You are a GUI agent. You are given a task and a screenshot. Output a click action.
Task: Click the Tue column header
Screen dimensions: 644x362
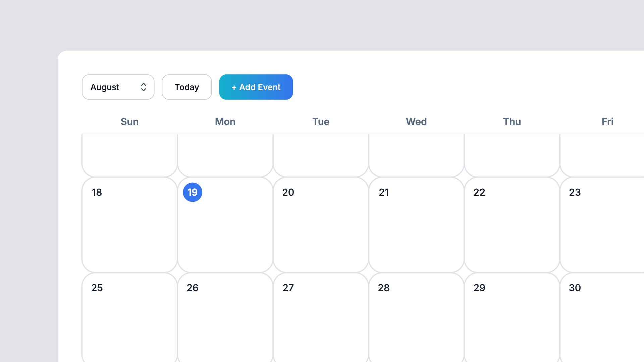click(x=321, y=122)
